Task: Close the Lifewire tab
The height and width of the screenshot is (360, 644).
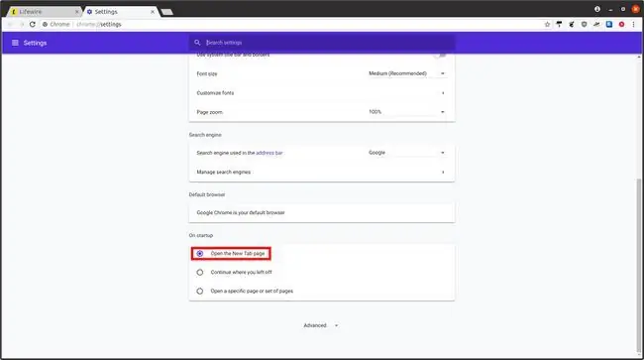Action: pos(77,12)
